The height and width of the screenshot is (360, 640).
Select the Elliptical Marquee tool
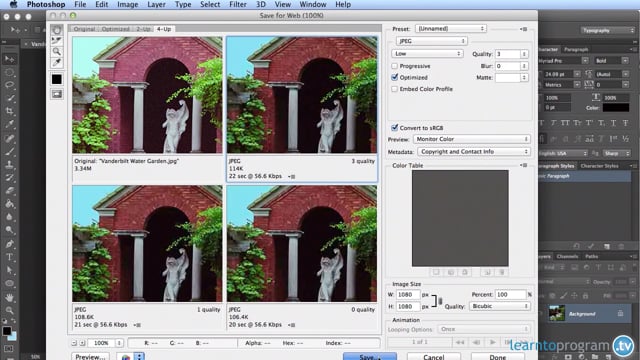[x=9, y=72]
